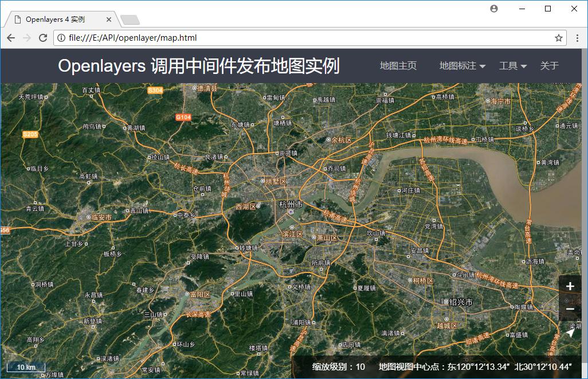Click the 转塘镇 town label

click(249, 248)
